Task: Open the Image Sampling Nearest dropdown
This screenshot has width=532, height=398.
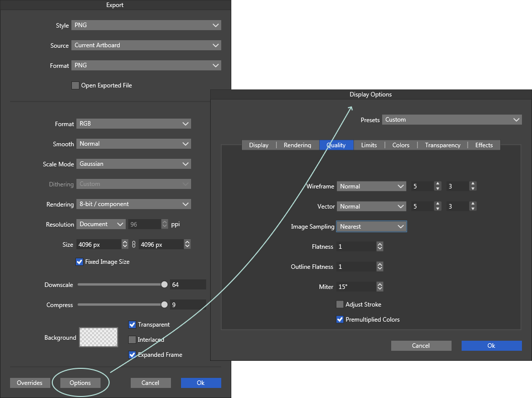Action: pyautogui.click(x=372, y=227)
